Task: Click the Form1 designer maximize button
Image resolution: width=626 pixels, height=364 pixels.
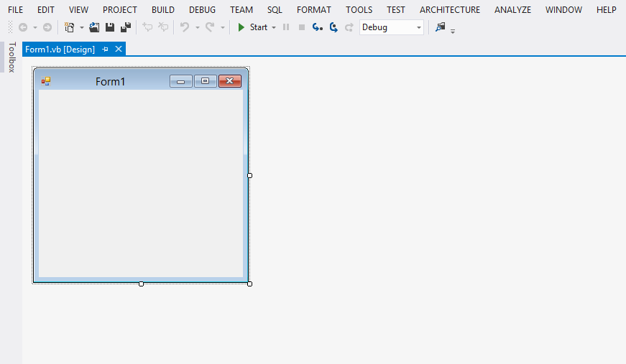Action: [x=206, y=81]
